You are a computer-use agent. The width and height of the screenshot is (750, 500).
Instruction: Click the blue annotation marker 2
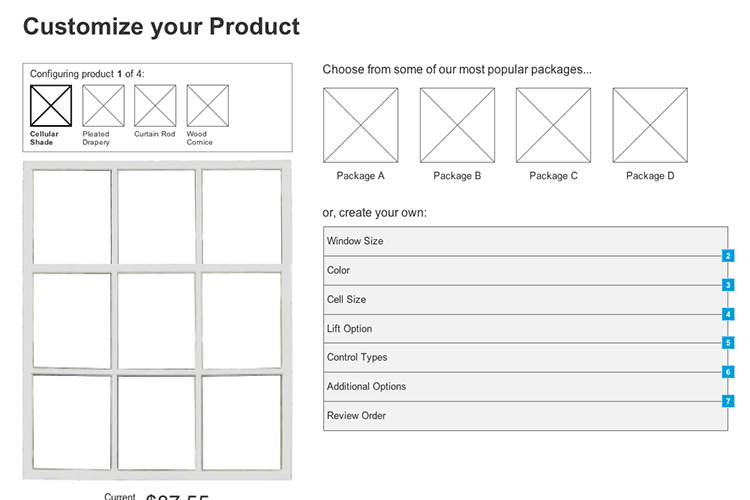tap(728, 256)
